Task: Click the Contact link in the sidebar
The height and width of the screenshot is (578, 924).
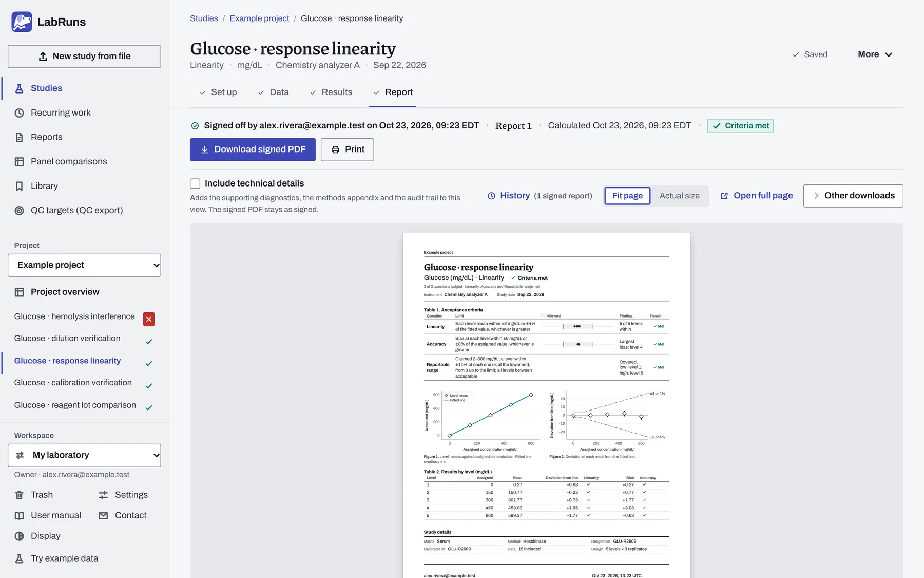Action: pos(122,516)
